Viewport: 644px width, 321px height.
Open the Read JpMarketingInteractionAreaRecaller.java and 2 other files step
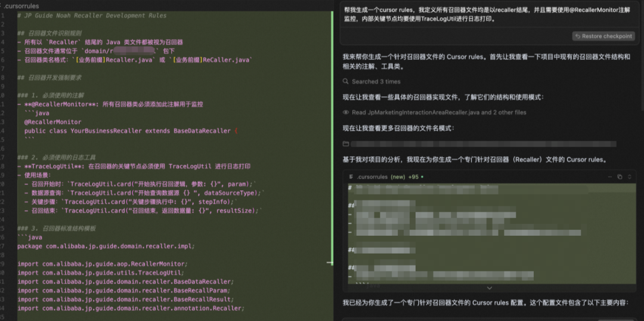(x=439, y=112)
